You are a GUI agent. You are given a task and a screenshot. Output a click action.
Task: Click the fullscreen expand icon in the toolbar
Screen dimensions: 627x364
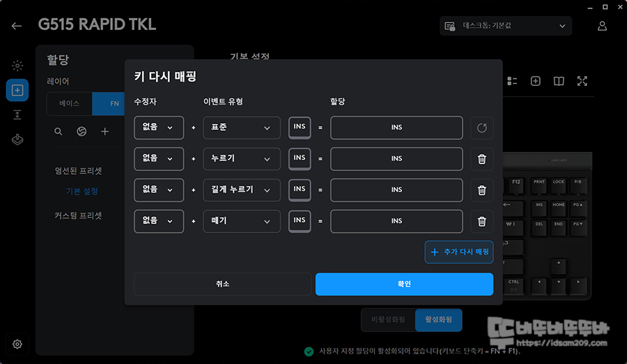tap(582, 81)
